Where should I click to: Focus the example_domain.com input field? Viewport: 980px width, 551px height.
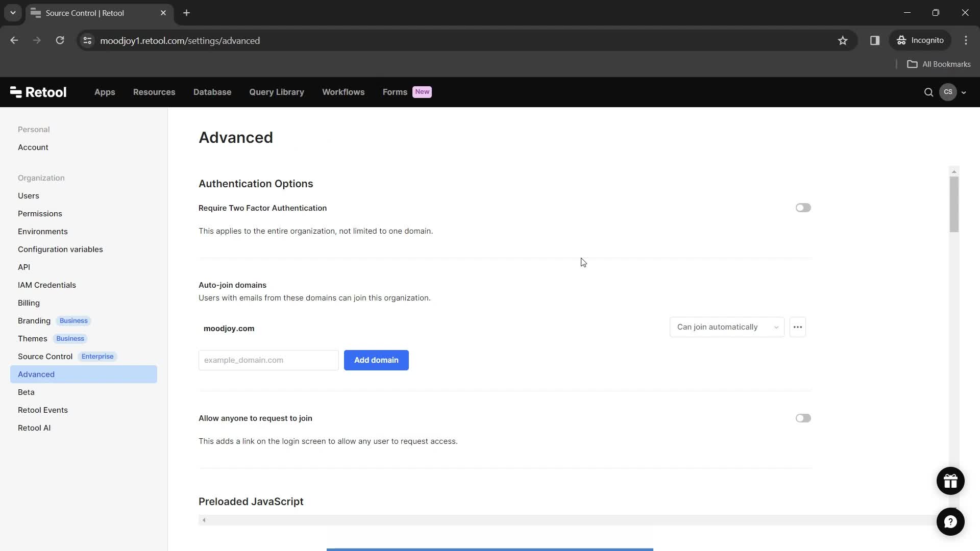click(x=268, y=360)
